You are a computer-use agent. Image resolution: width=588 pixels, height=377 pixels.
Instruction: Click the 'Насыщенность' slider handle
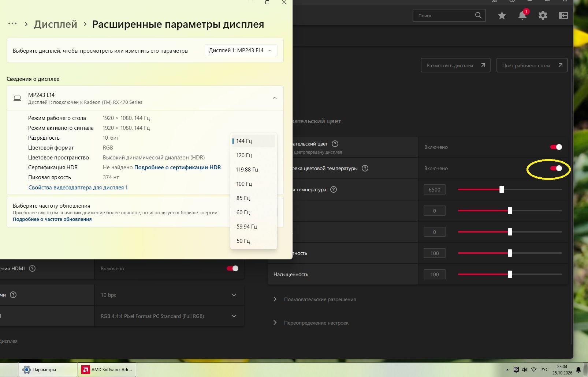click(x=510, y=274)
